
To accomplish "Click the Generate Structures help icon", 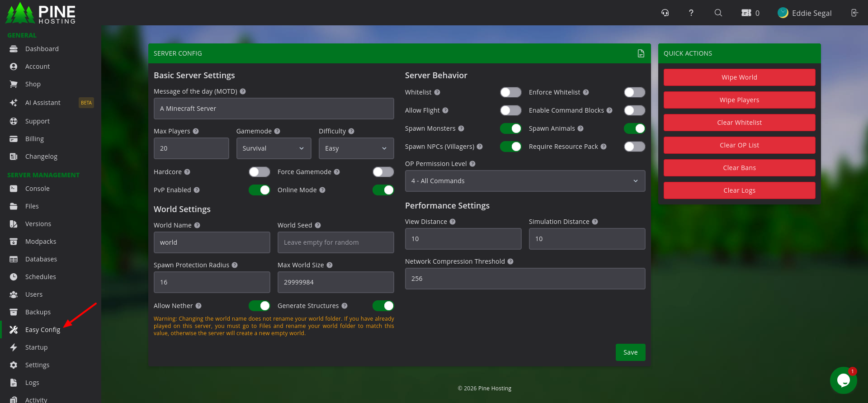I will pyautogui.click(x=344, y=306).
